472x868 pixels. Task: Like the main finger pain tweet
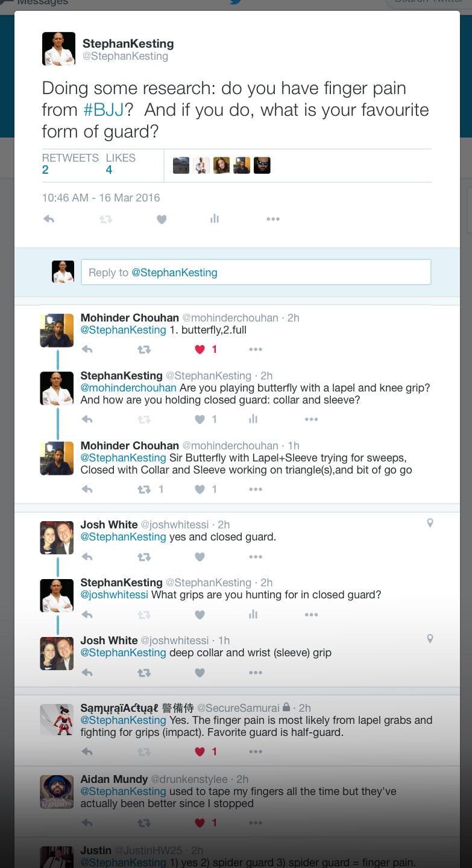coord(162,220)
